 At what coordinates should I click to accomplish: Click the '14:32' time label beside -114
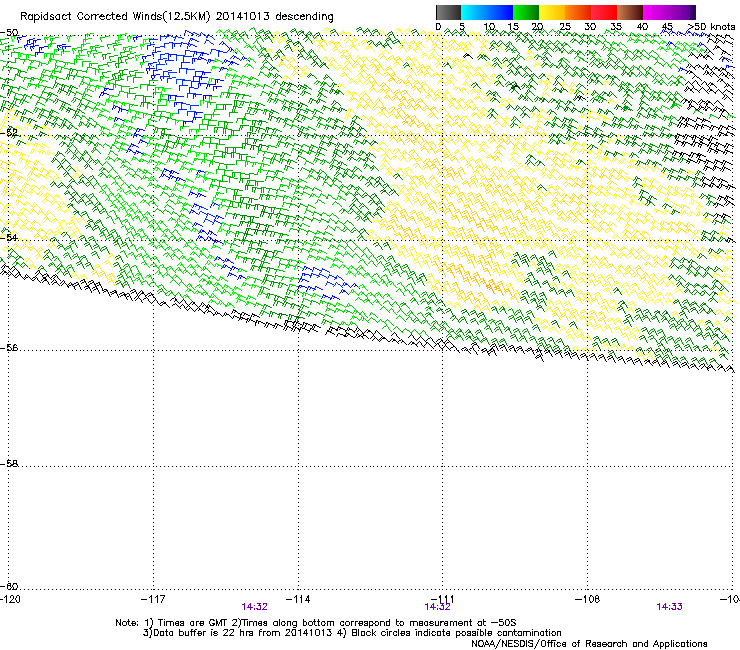(254, 607)
